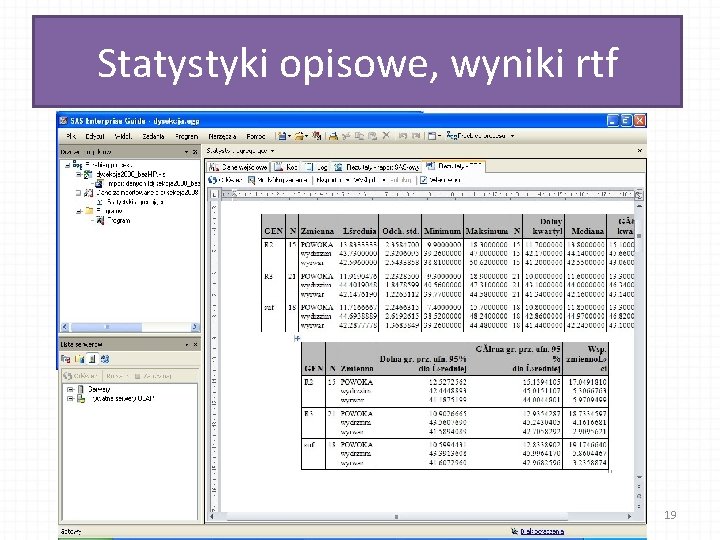Viewport: 720px width, 540px height.
Task: Collapse the Programy folder node
Action: pyautogui.click(x=78, y=211)
